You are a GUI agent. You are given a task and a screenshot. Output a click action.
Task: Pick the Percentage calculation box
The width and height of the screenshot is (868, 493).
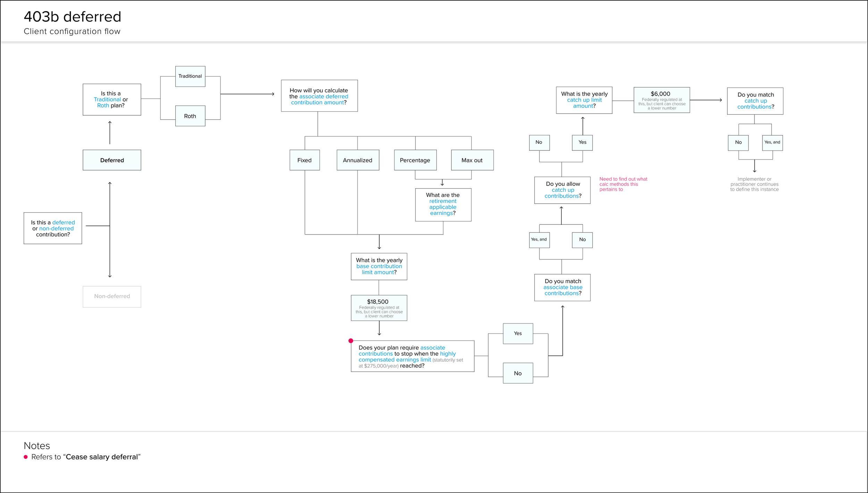(x=415, y=160)
